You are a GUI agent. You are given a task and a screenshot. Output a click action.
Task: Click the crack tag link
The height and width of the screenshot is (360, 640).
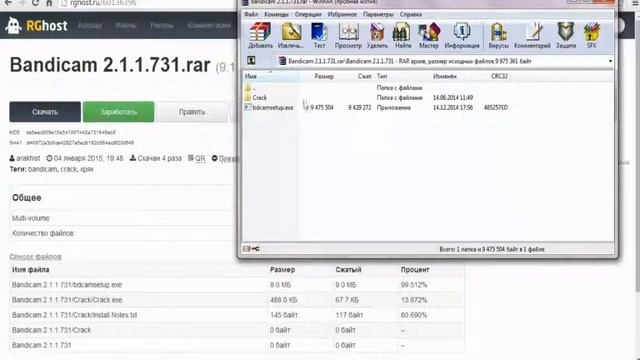pyautogui.click(x=69, y=169)
